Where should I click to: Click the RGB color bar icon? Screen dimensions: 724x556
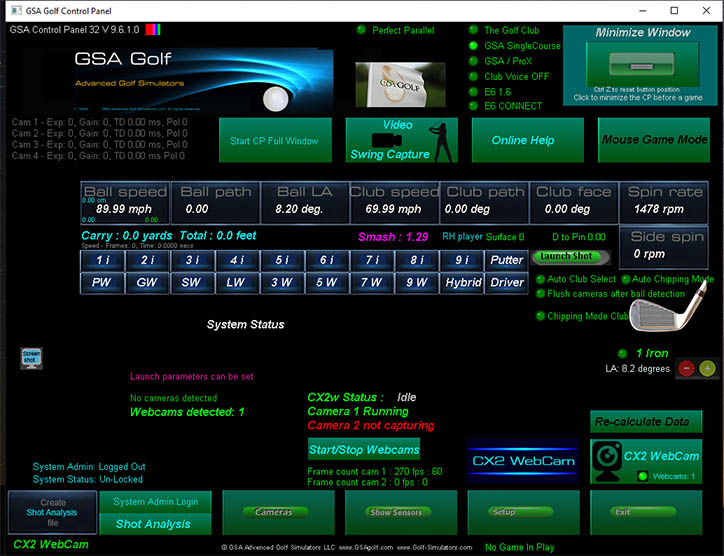153,30
